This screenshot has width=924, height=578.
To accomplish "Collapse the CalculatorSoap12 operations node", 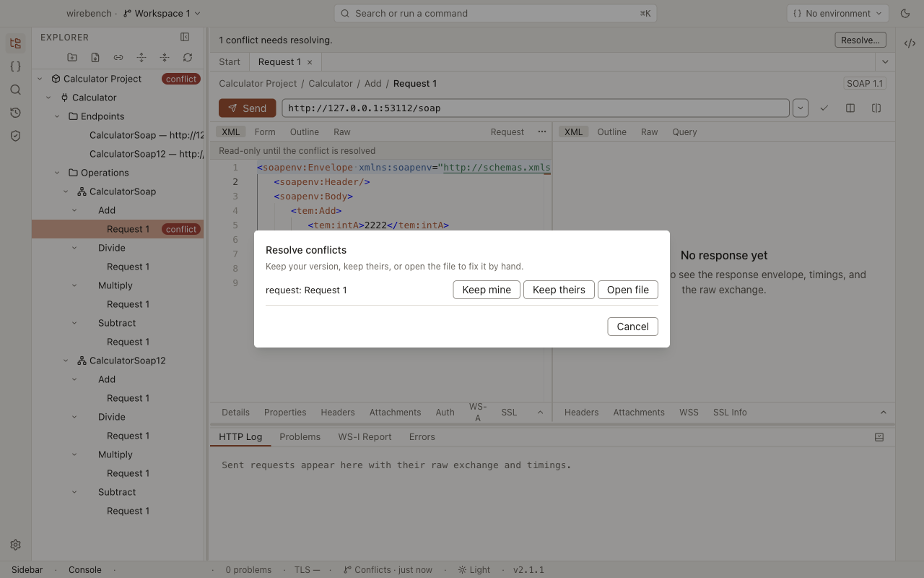I will 66,361.
